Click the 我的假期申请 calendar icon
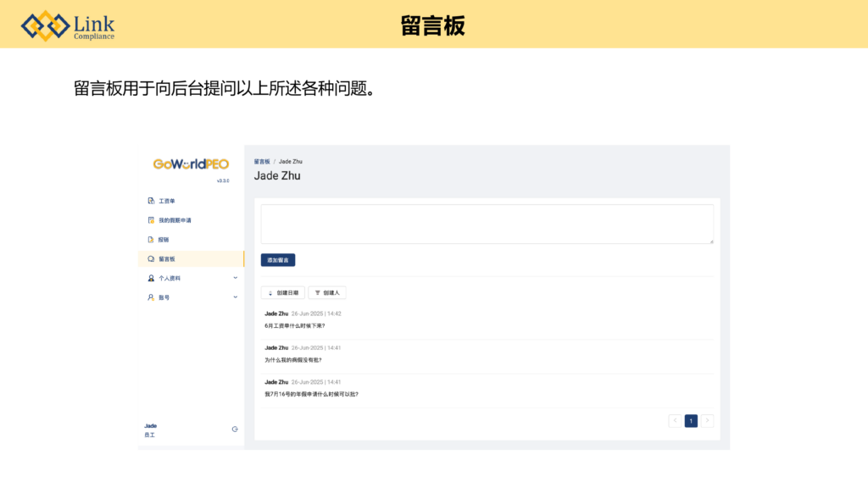 tap(151, 220)
